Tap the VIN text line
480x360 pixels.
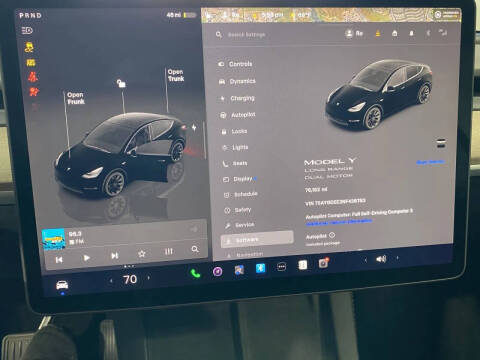point(335,202)
